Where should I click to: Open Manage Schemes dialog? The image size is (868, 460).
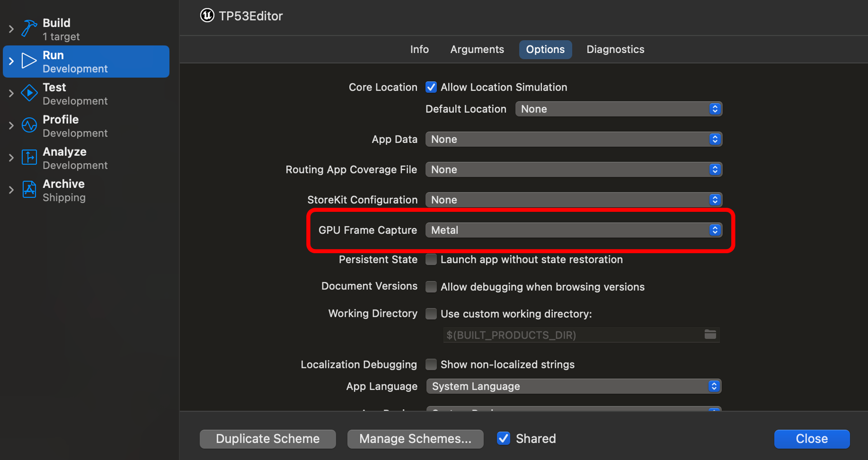coord(414,439)
